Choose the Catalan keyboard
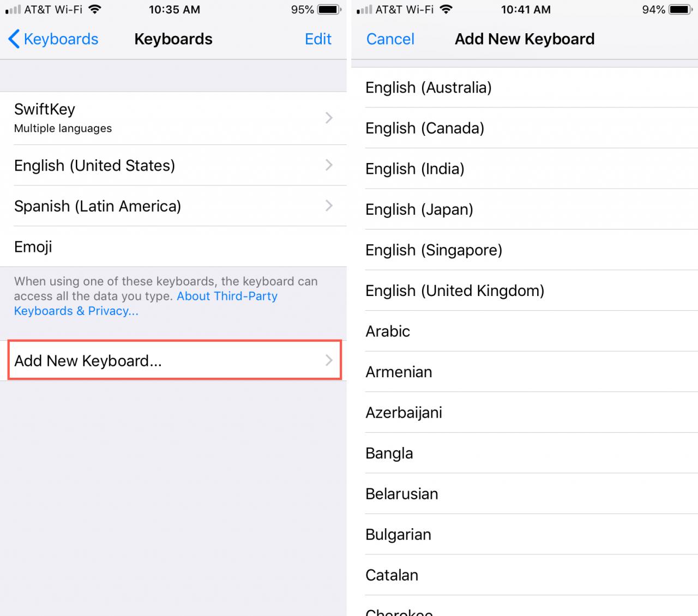 (392, 575)
